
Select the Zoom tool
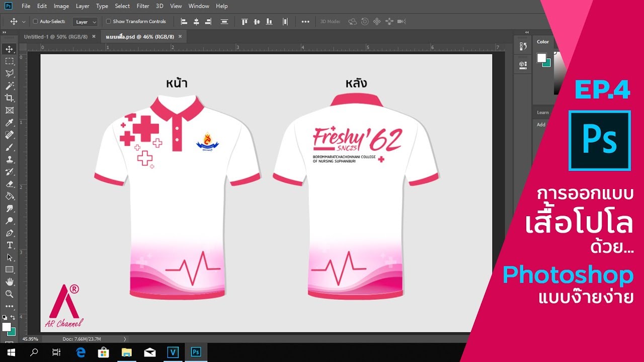tap(10, 294)
